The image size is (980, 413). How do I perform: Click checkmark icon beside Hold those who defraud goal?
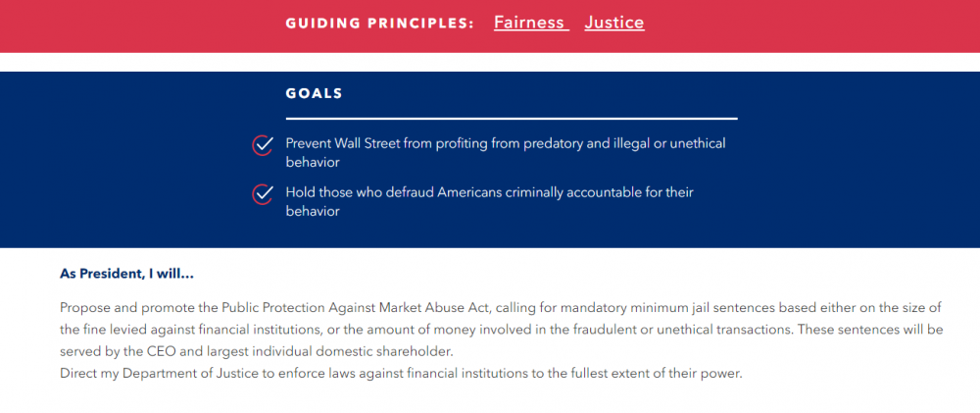263,194
